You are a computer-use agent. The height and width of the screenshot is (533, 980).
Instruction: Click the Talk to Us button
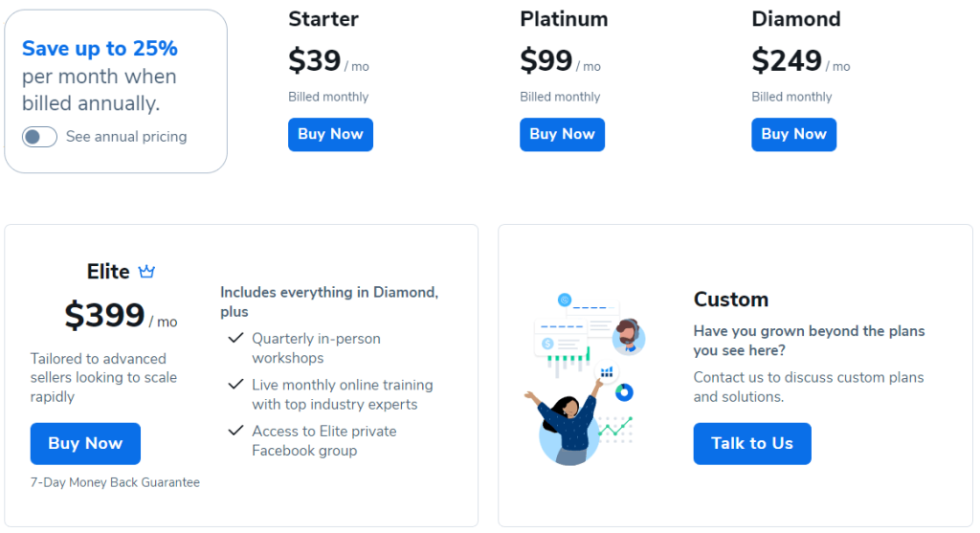(x=752, y=444)
